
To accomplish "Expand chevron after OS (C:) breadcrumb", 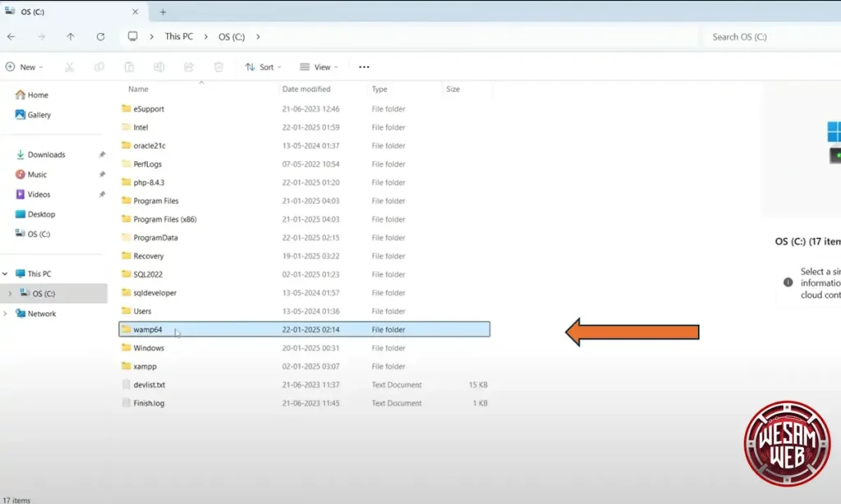I will pyautogui.click(x=258, y=36).
